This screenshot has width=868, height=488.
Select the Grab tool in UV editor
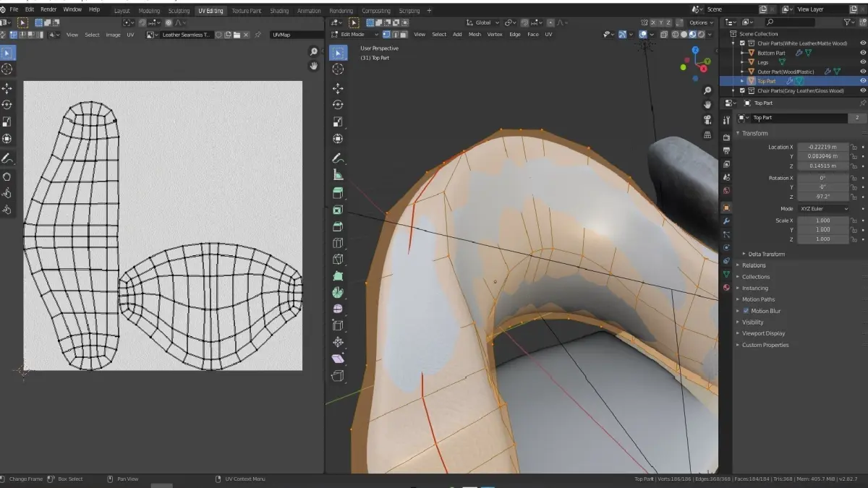7,176
